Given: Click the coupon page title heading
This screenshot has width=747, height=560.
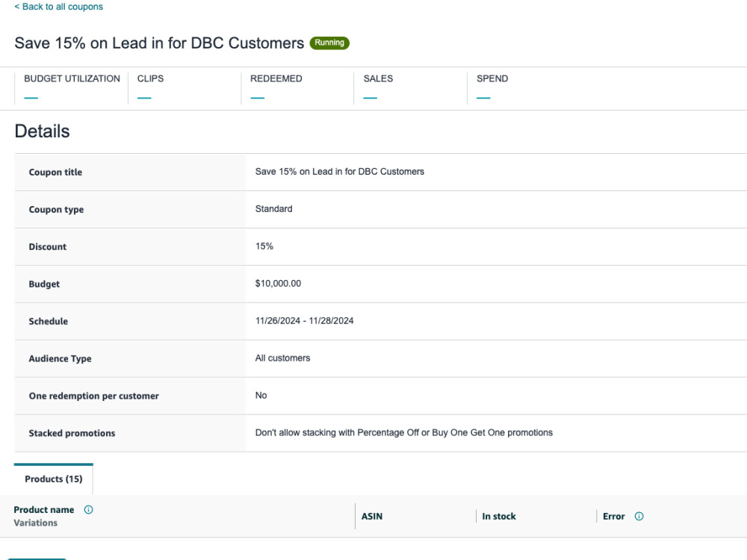Looking at the screenshot, I should point(159,43).
